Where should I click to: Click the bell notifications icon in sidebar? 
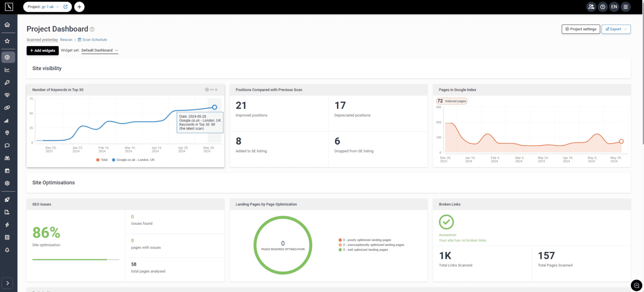coord(7,250)
